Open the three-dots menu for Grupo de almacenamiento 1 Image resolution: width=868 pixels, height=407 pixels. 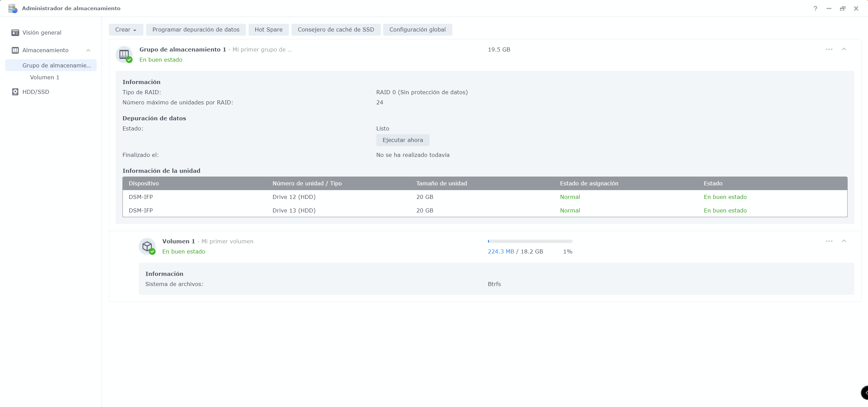click(x=829, y=49)
